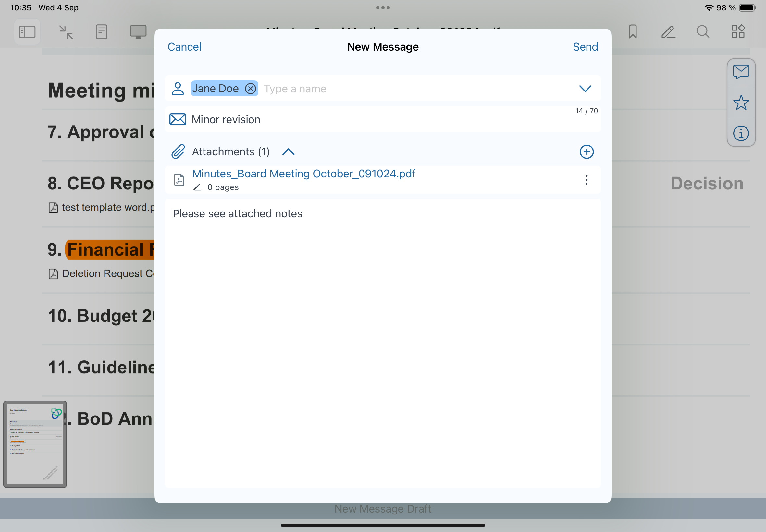The image size is (766, 532).
Task: Select 'test template word' document behind dialog
Action: [102, 207]
